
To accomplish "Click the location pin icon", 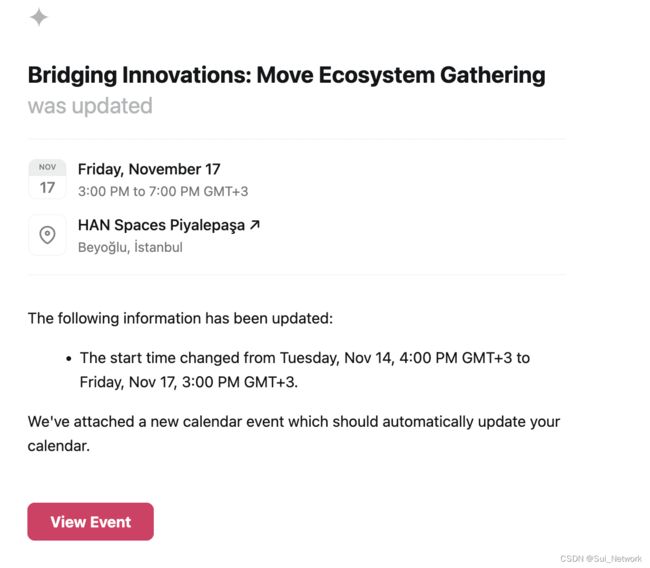I will click(47, 235).
